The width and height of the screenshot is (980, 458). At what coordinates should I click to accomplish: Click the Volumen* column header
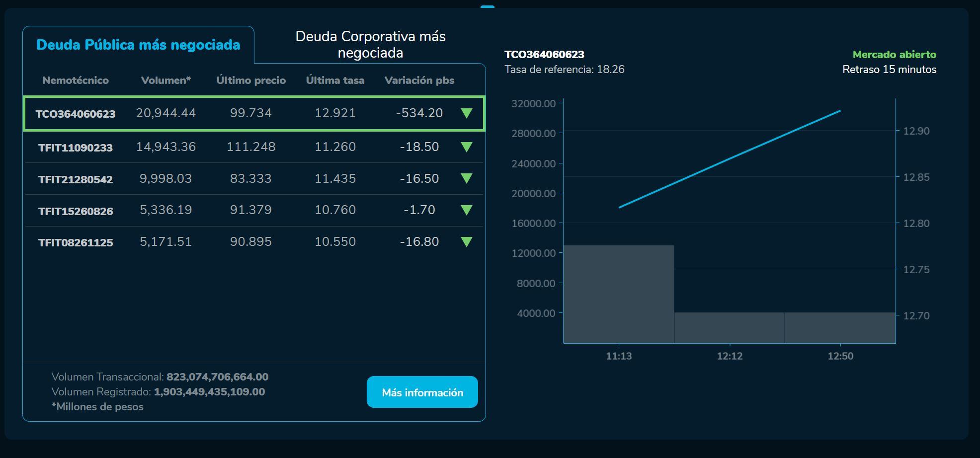pos(165,80)
